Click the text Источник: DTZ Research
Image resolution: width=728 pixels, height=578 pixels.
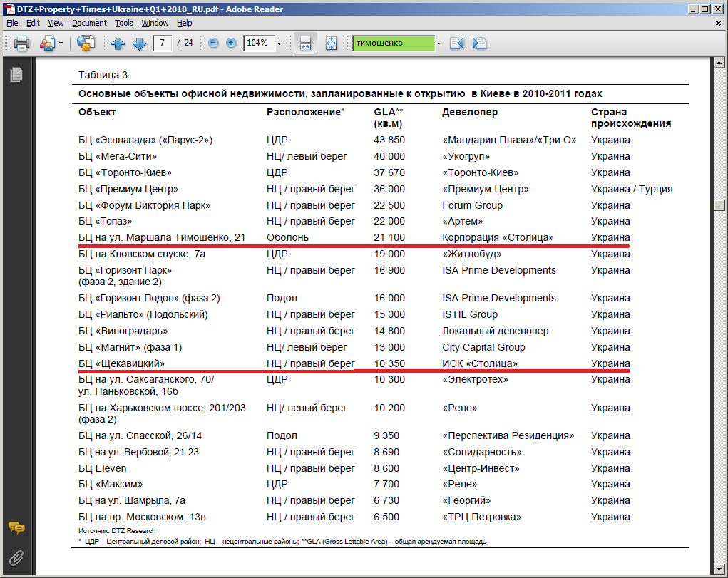coord(117,531)
